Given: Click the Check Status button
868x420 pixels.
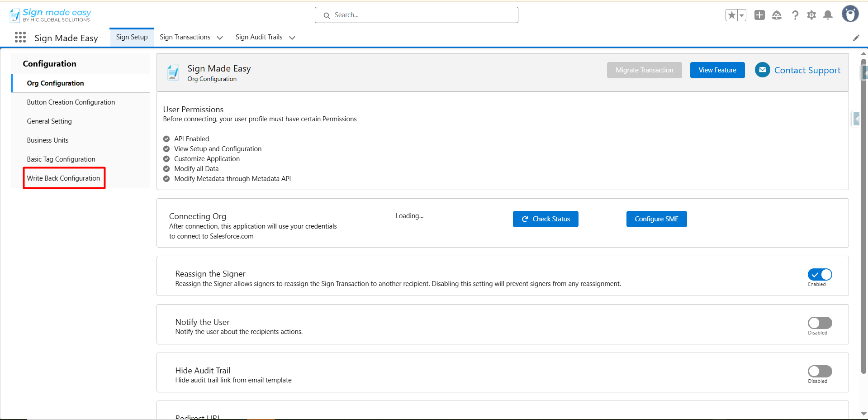Looking at the screenshot, I should point(545,219).
